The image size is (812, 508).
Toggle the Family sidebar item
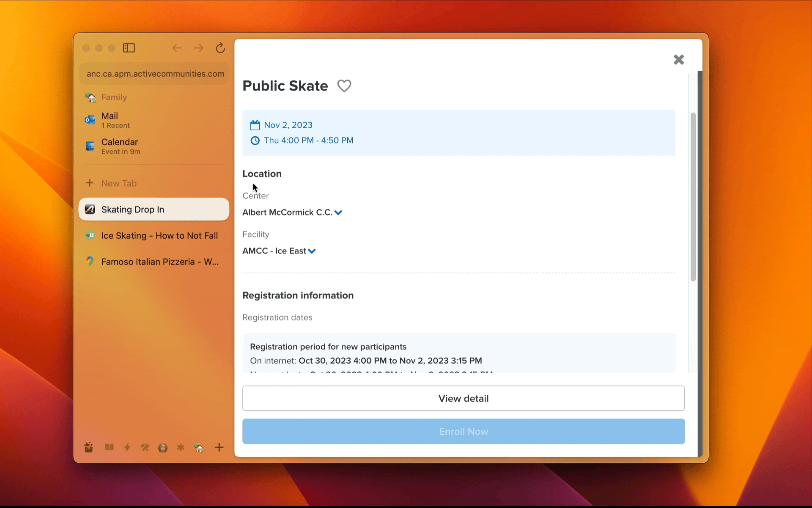pyautogui.click(x=114, y=97)
